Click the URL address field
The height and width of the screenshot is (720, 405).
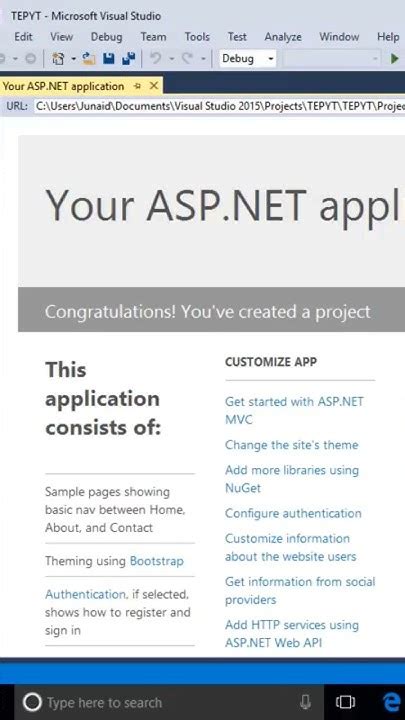coord(220,106)
